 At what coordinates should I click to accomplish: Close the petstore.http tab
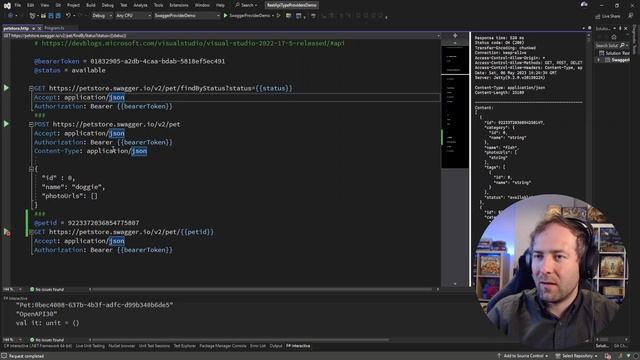pyautogui.click(x=40, y=28)
